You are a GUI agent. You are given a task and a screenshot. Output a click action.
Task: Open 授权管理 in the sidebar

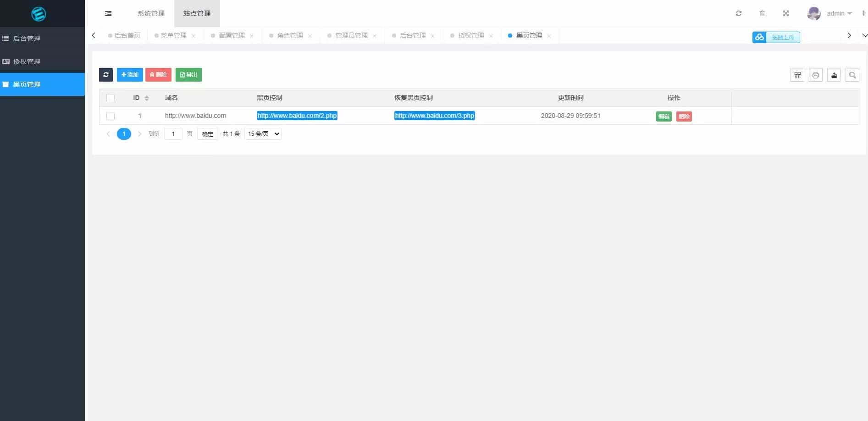pos(42,61)
